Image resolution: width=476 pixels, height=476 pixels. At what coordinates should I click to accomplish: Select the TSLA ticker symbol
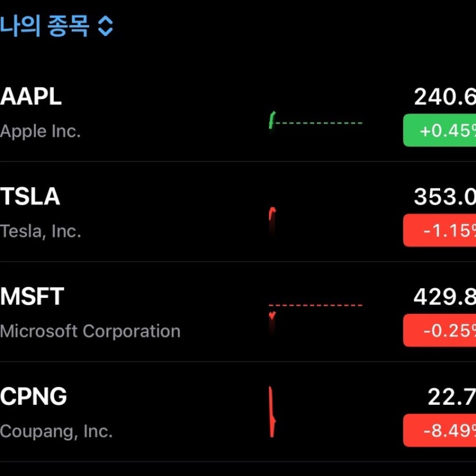coord(30,197)
